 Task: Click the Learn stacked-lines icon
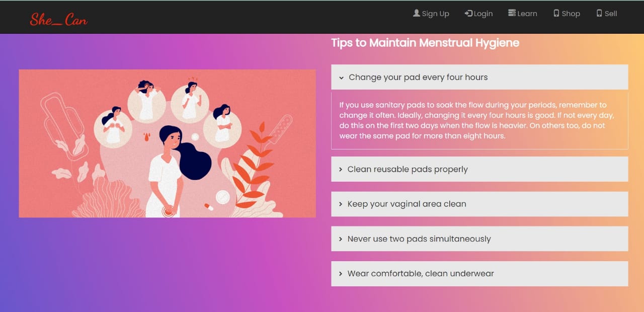[512, 13]
